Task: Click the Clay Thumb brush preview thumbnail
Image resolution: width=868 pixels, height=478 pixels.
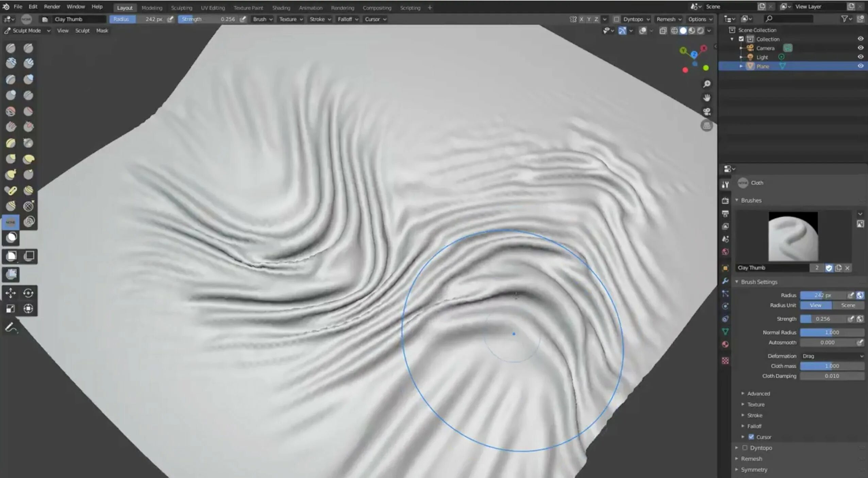Action: tap(793, 236)
